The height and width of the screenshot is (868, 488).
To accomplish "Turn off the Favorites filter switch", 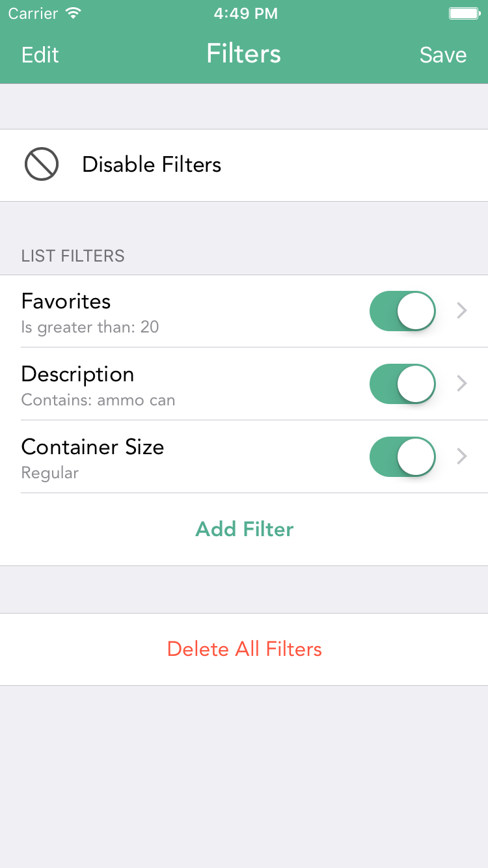I will coord(402,311).
